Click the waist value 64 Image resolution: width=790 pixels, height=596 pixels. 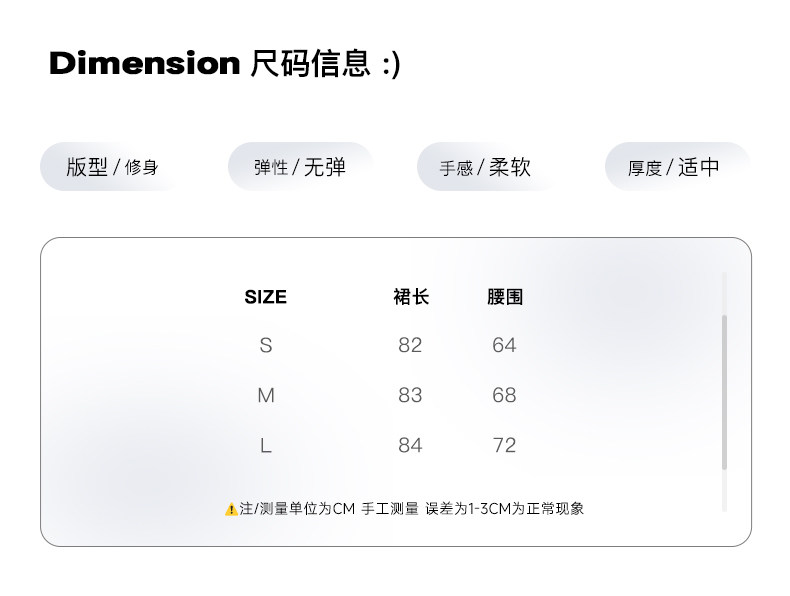[504, 345]
